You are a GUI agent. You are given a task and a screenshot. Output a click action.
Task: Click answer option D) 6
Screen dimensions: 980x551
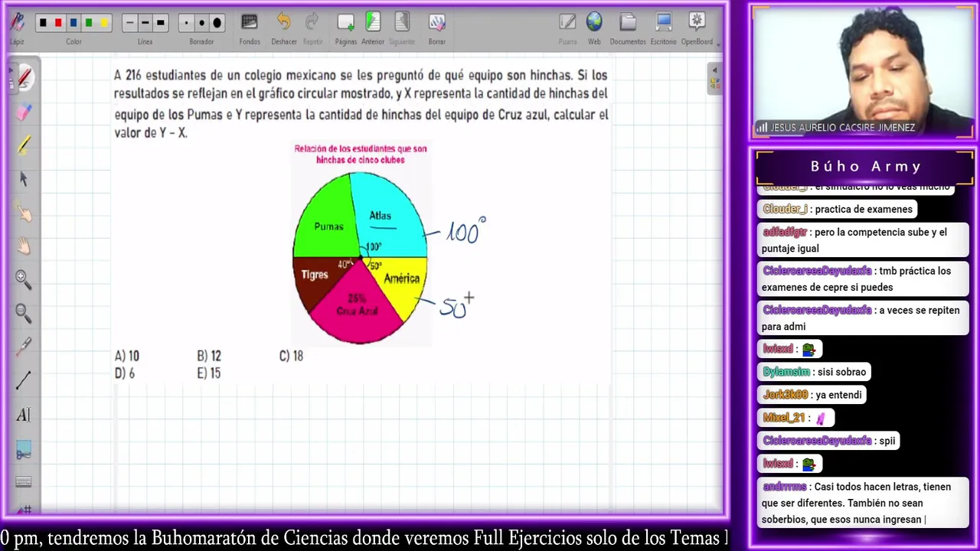[x=124, y=373]
